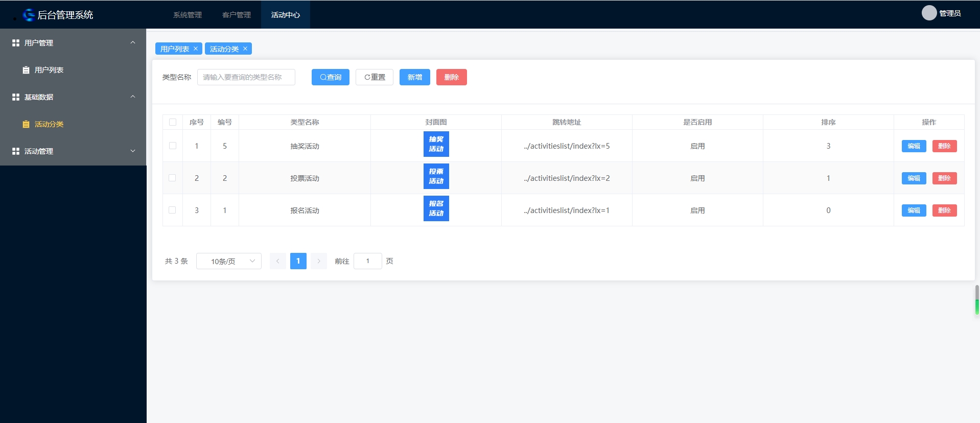Click the 类型名称 search input field

coord(246,77)
